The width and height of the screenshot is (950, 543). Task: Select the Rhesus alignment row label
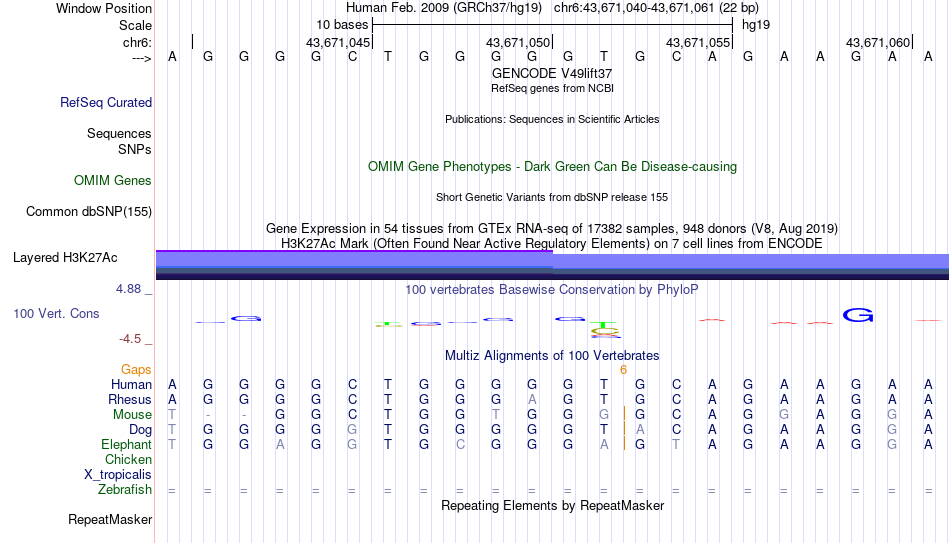click(130, 400)
